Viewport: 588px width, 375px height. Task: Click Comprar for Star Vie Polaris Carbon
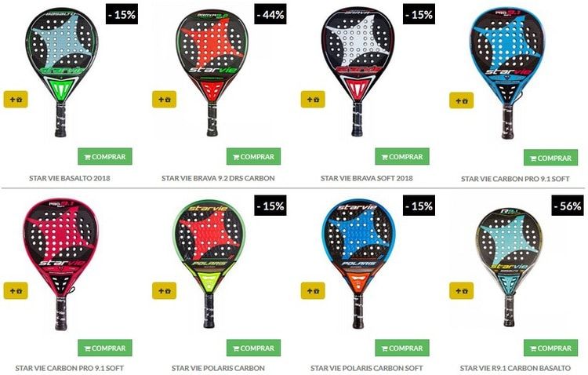click(253, 348)
